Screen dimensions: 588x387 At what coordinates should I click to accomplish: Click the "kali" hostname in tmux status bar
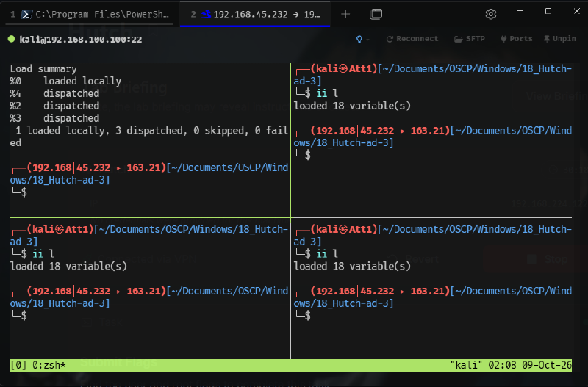pyautogui.click(x=466, y=365)
